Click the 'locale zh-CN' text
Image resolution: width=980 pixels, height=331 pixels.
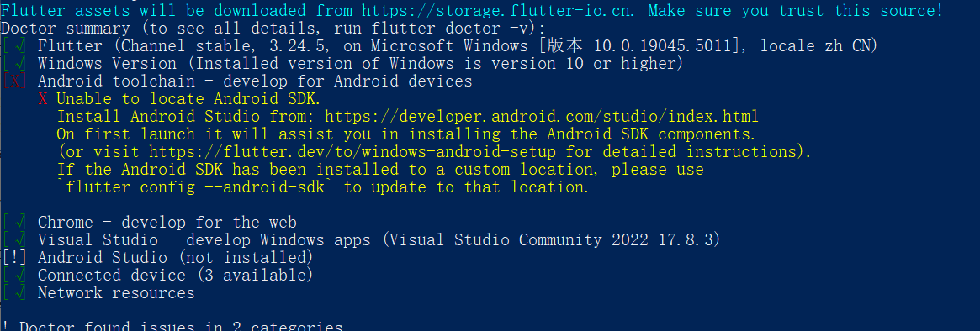point(813,46)
